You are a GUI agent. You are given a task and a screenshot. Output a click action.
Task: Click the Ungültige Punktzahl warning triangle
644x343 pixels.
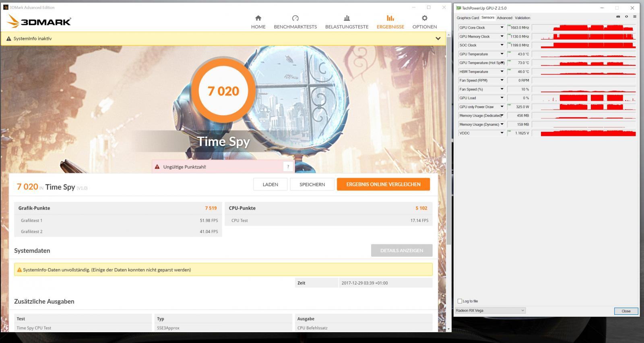click(x=157, y=166)
